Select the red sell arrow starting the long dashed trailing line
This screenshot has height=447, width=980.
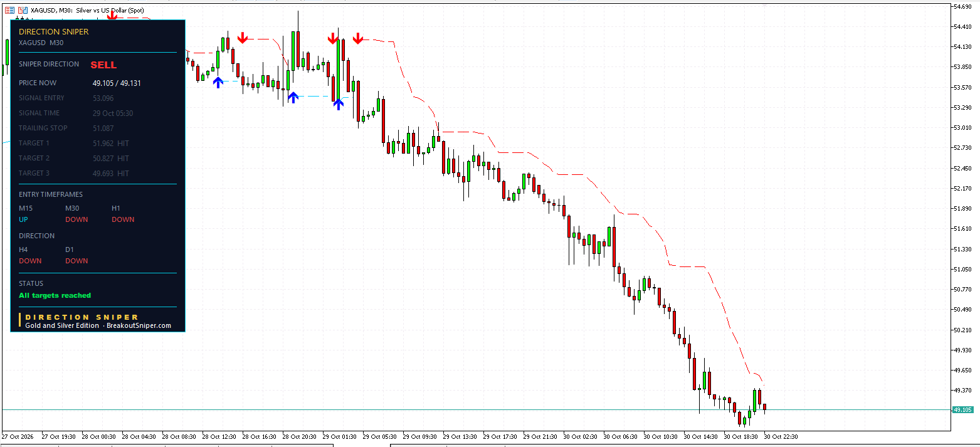(358, 39)
